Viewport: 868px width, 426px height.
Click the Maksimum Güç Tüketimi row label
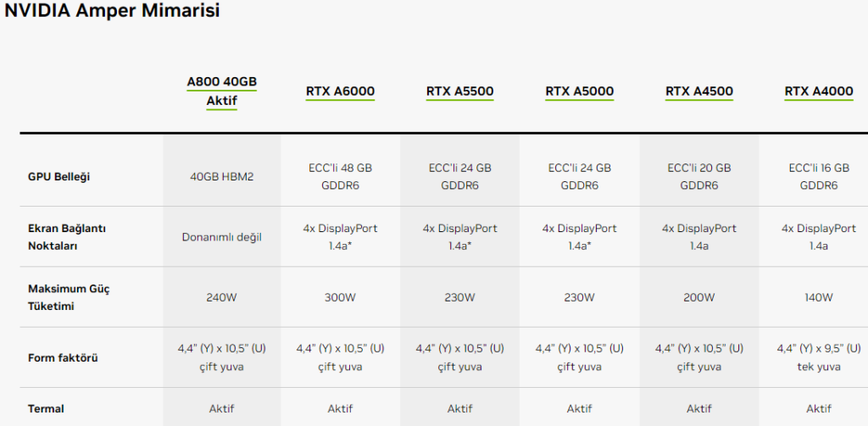click(69, 297)
